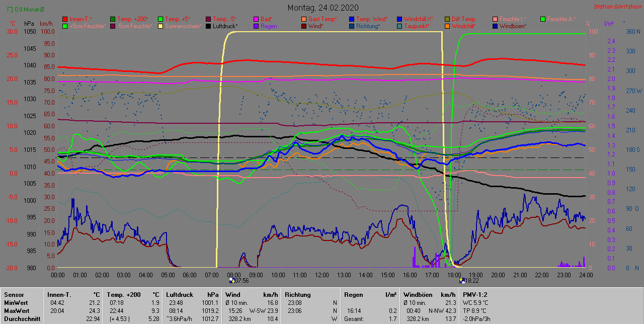Click the 12:00 mark on time axis
The image size is (644, 324).
[321, 275]
